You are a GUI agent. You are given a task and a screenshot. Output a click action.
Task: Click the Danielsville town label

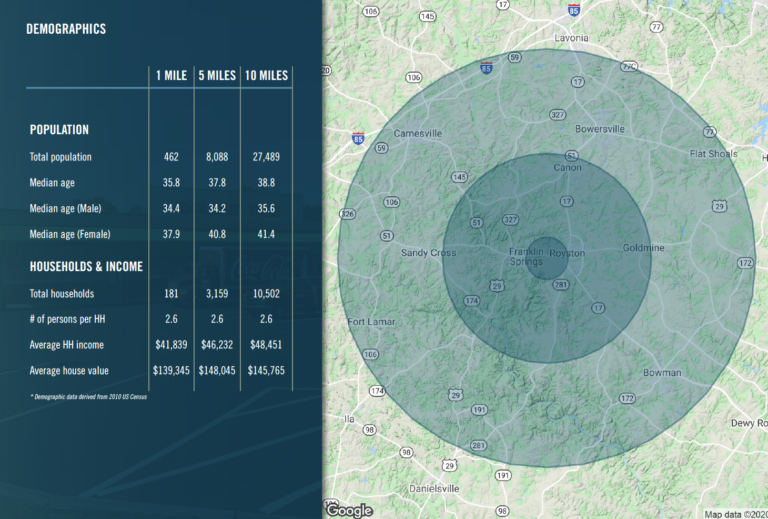click(434, 488)
